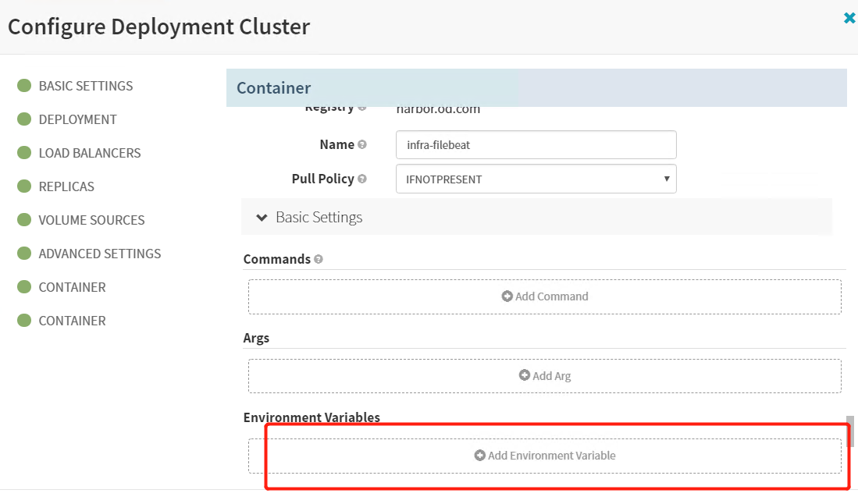Viewport: 858px width, 504px height.
Task: Collapse the Basic Settings section chevron
Action: [262, 217]
